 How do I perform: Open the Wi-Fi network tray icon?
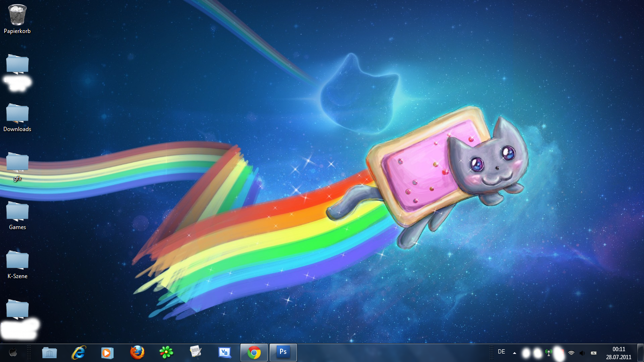pyautogui.click(x=571, y=353)
